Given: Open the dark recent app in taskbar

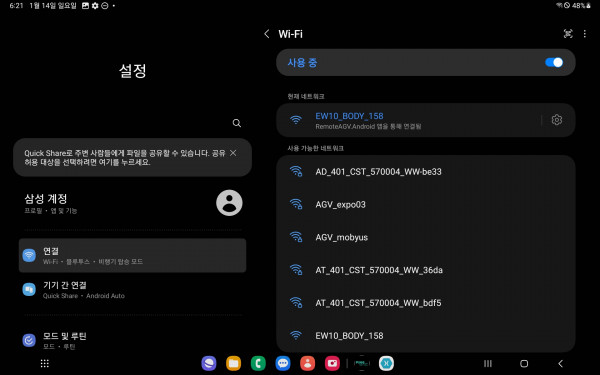Looking at the screenshot, I should pyautogui.click(x=362, y=363).
